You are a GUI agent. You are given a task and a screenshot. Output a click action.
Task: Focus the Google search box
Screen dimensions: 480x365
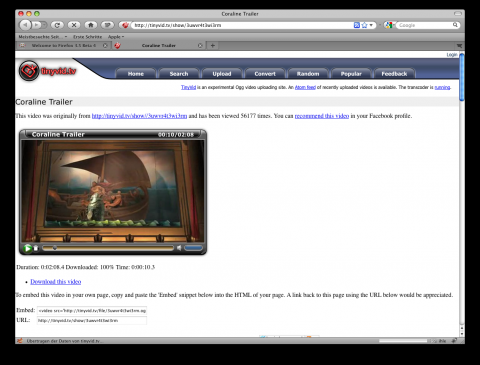click(x=424, y=25)
